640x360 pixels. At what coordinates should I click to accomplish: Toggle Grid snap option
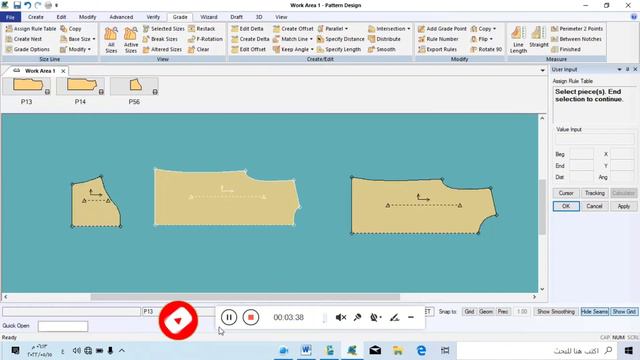coord(469,311)
